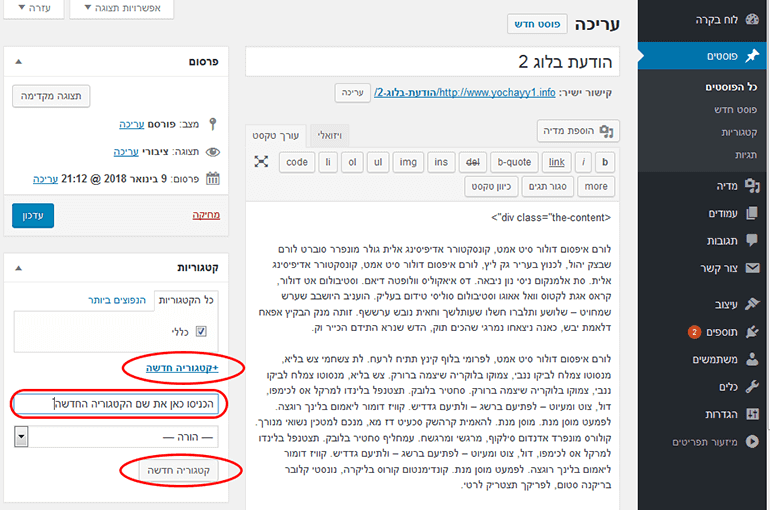The image size is (770, 510).
Task: Click the pages icon (עמודים)
Action: [752, 213]
